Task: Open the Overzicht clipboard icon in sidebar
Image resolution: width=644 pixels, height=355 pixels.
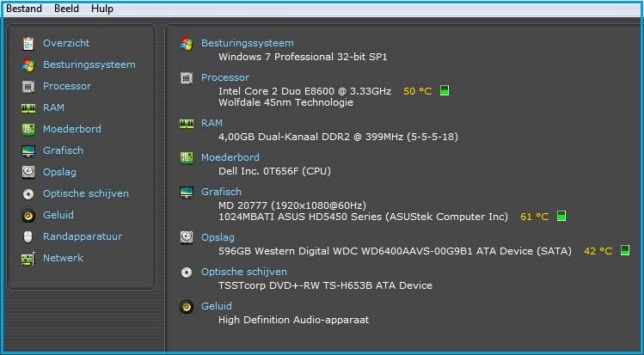Action: pos(28,43)
